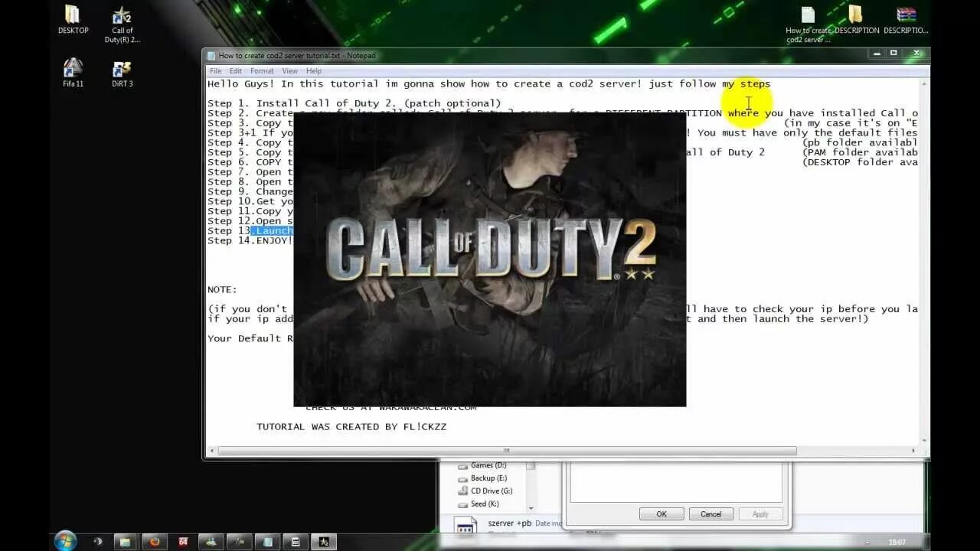Open Firefox from the taskbar

[155, 542]
